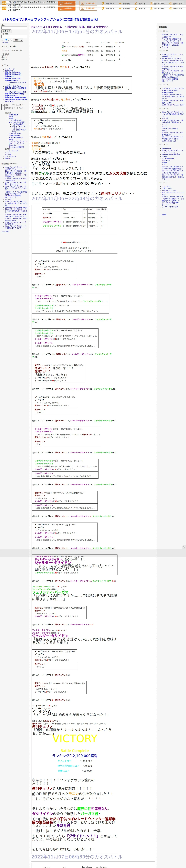Click もっと見る below recent pages list

tap(5, 231)
